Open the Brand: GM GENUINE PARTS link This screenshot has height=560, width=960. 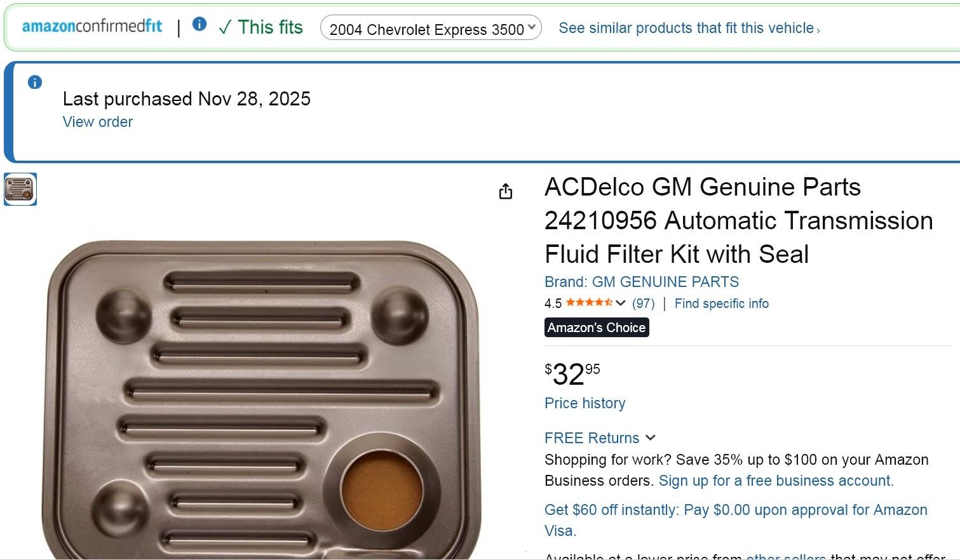point(642,282)
